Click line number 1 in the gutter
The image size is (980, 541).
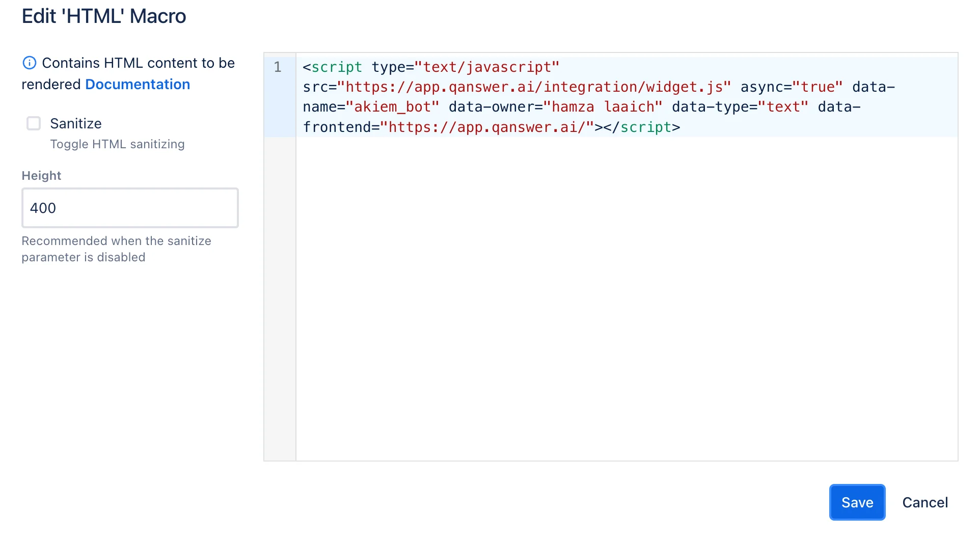(x=278, y=67)
